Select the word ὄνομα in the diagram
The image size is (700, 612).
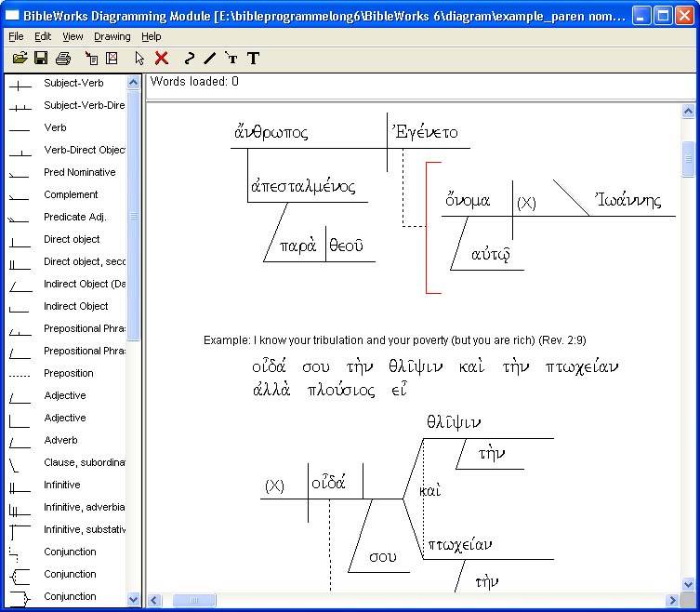coord(468,200)
